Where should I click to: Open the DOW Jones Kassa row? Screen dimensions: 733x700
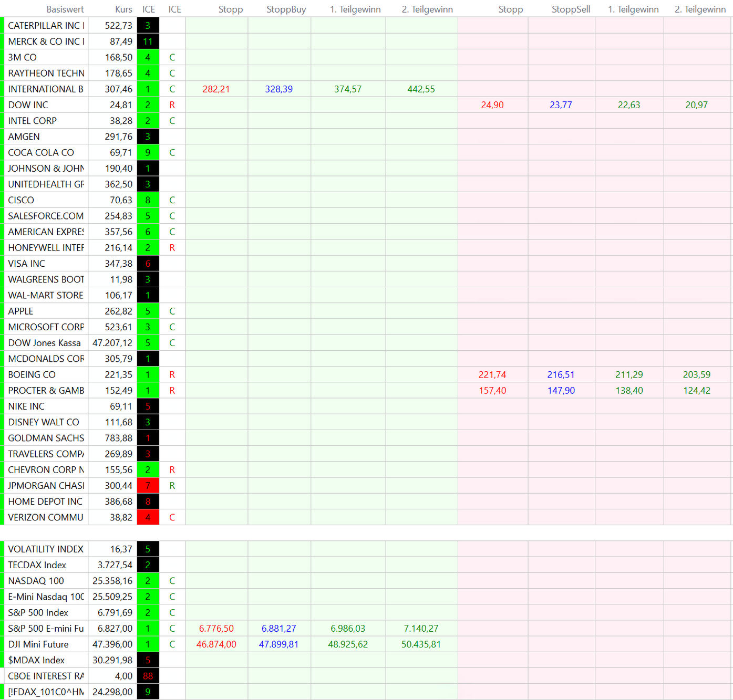(45, 343)
